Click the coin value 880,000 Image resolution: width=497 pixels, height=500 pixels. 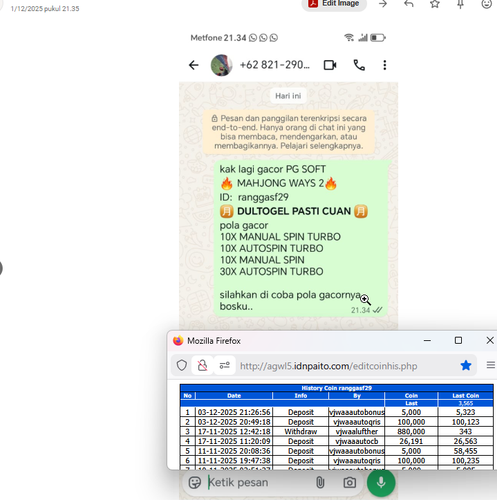(x=411, y=432)
